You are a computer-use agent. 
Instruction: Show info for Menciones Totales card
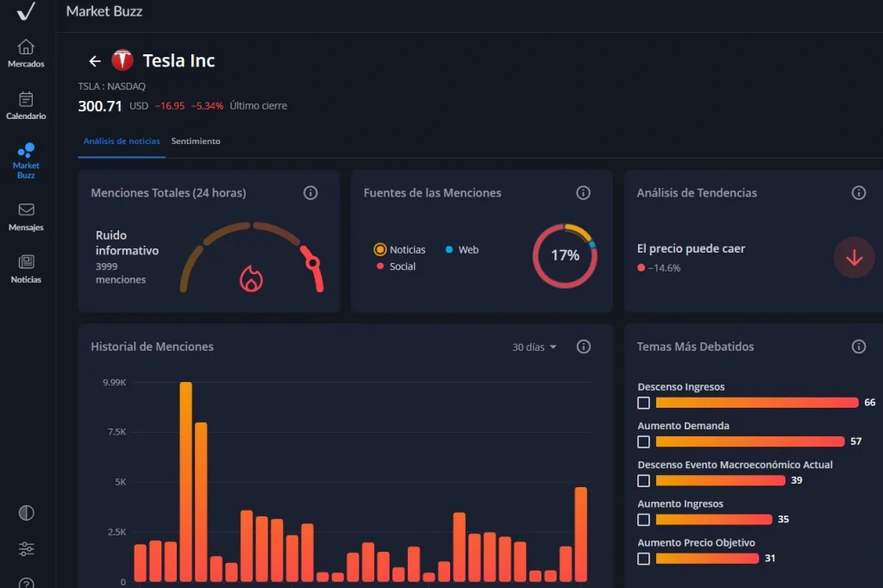[310, 192]
